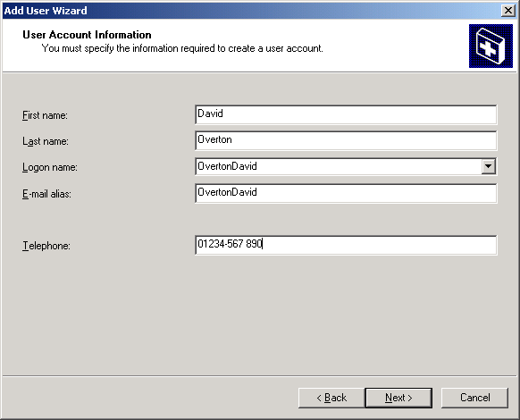Click inside the First name field

[346, 114]
